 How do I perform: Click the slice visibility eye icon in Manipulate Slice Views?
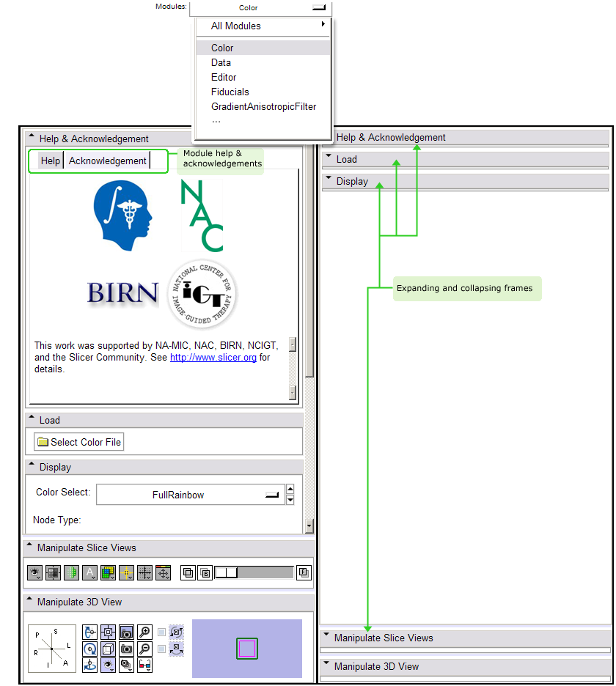[x=34, y=573]
